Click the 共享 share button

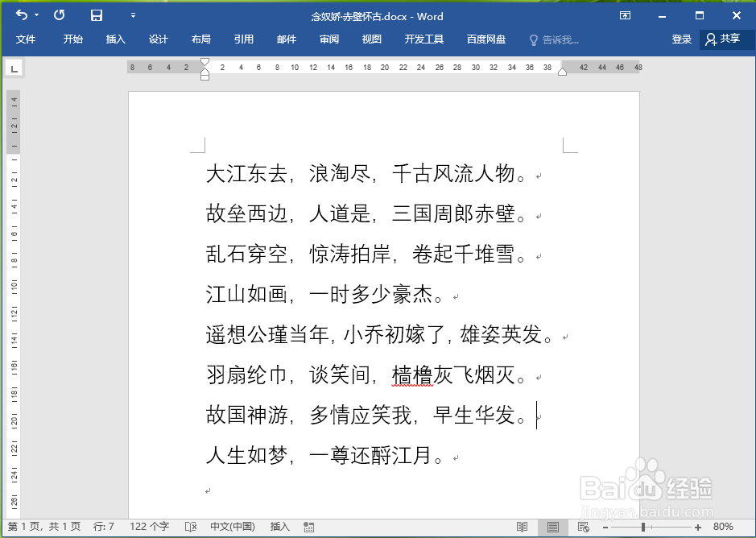point(727,39)
